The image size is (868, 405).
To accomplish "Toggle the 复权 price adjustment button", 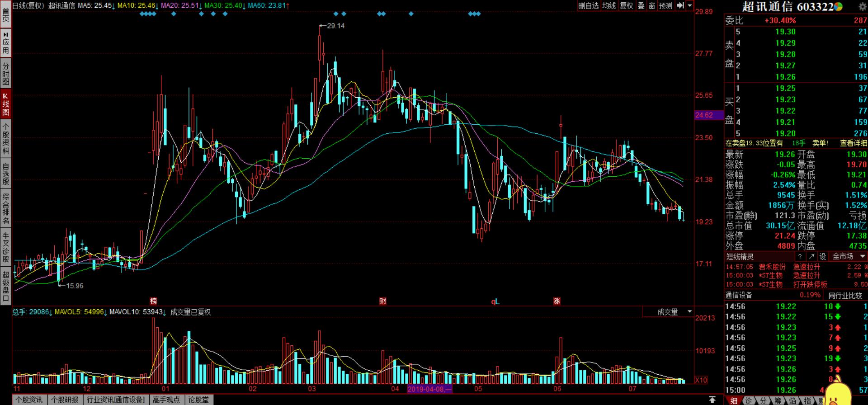I will click(626, 5).
